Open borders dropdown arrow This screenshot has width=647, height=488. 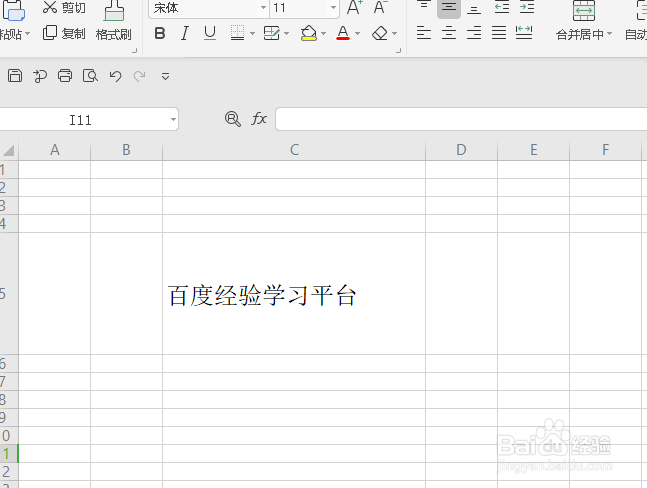(252, 33)
